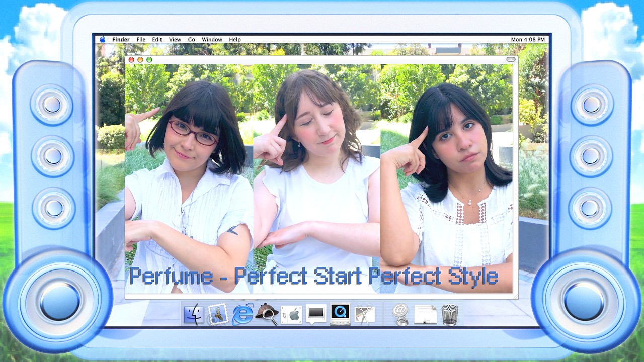This screenshot has height=362, width=644.
Task: Open the Edit menu
Action: (157, 39)
